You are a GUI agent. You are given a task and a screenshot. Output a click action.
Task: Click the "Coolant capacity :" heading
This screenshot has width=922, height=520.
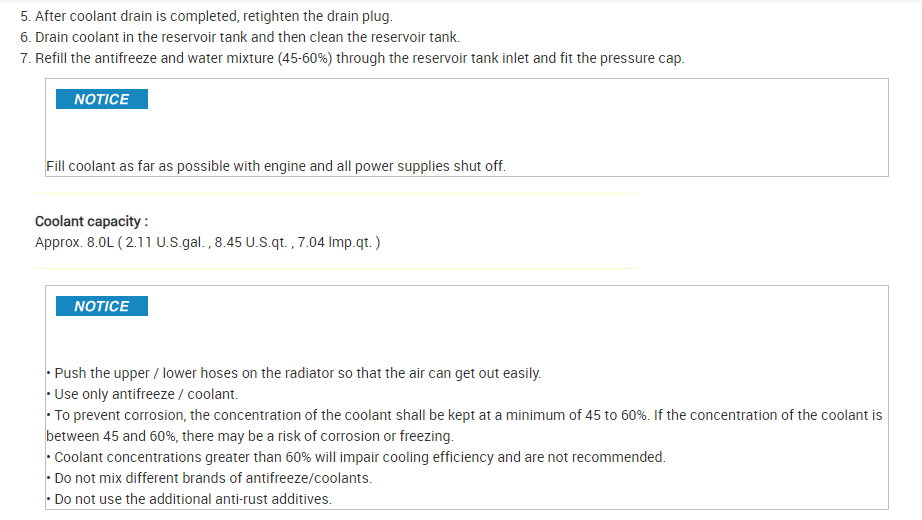click(x=91, y=221)
